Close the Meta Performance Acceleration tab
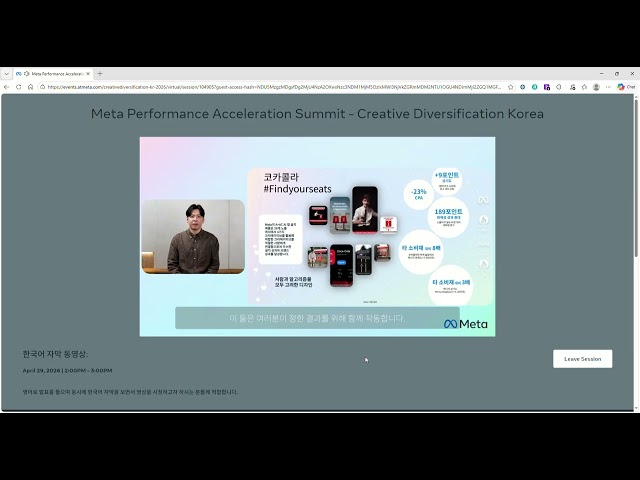640x480 pixels. click(88, 74)
